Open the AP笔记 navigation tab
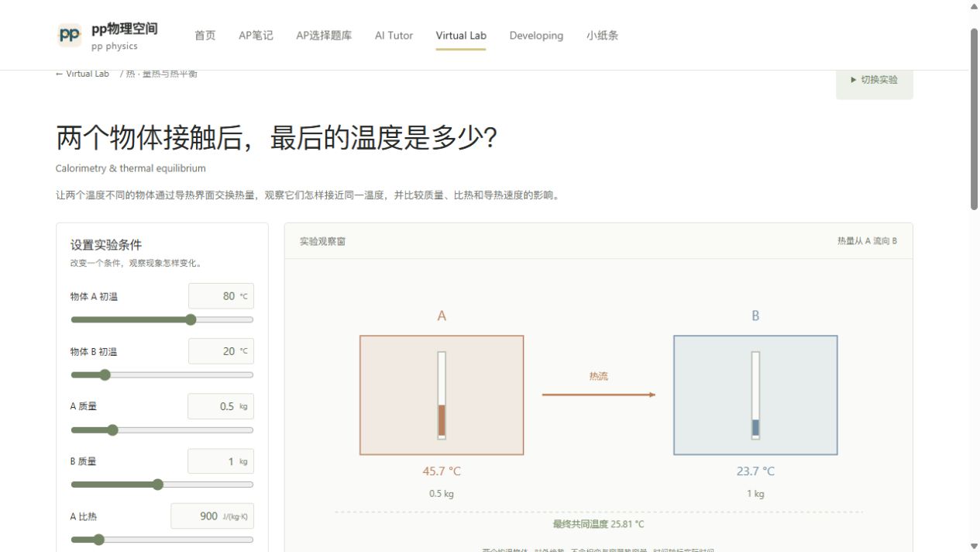Image resolution: width=980 pixels, height=552 pixels. 256,36
